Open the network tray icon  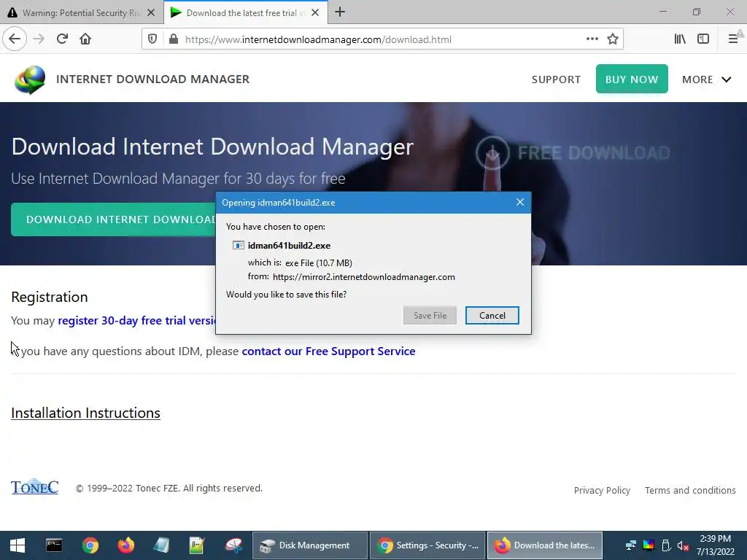631,545
